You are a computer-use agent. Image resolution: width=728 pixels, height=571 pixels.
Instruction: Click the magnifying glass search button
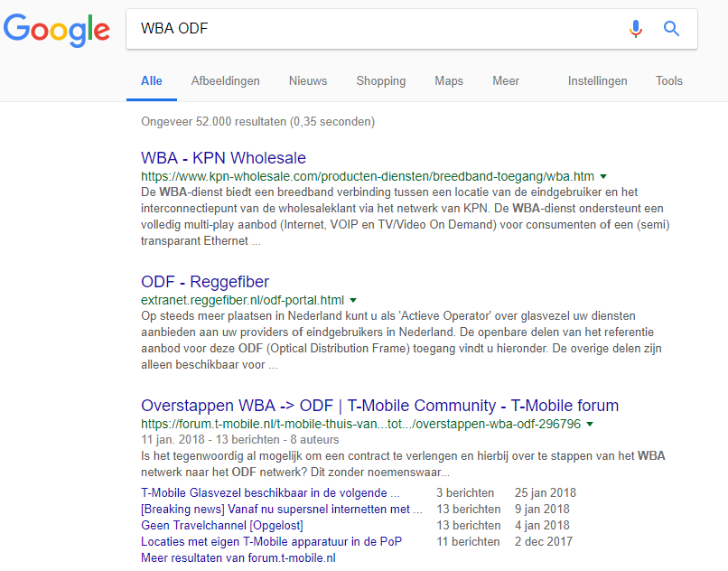(x=671, y=29)
